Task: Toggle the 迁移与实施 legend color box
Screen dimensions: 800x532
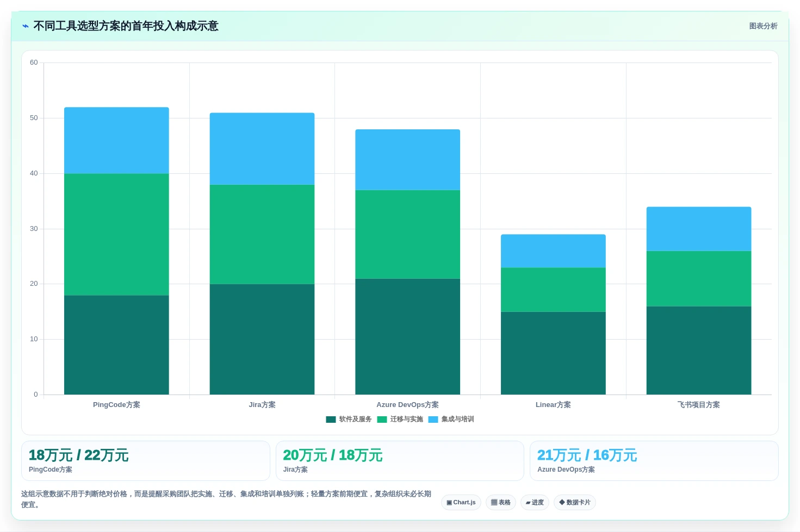Action: pos(382,420)
